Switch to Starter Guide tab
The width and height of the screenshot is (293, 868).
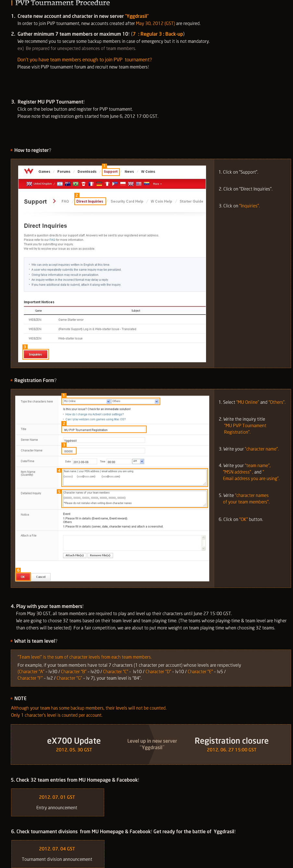pos(191,201)
